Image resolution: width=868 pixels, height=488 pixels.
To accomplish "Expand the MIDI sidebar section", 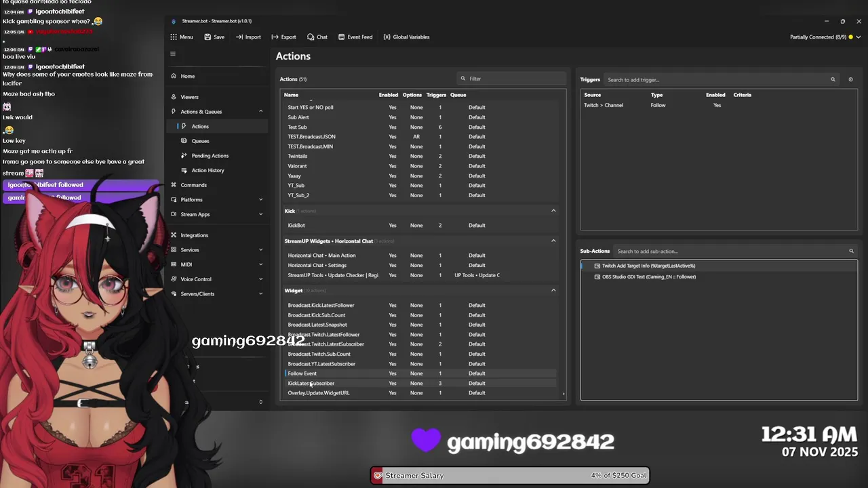I will tap(260, 264).
